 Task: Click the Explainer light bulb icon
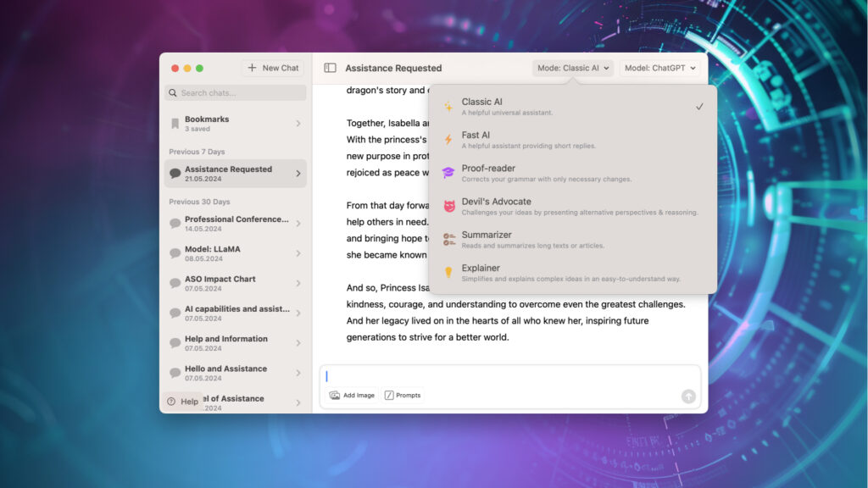pyautogui.click(x=448, y=272)
